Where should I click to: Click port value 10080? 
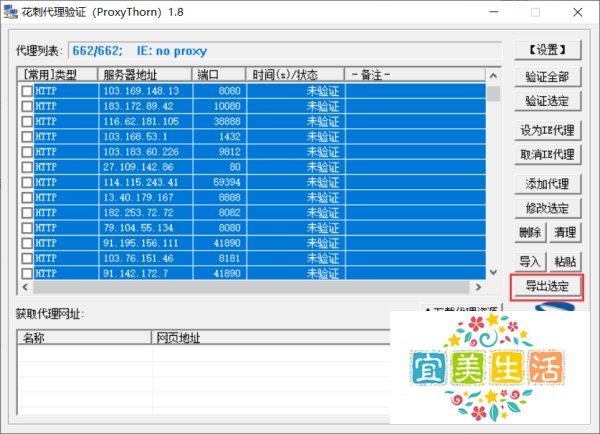click(227, 106)
